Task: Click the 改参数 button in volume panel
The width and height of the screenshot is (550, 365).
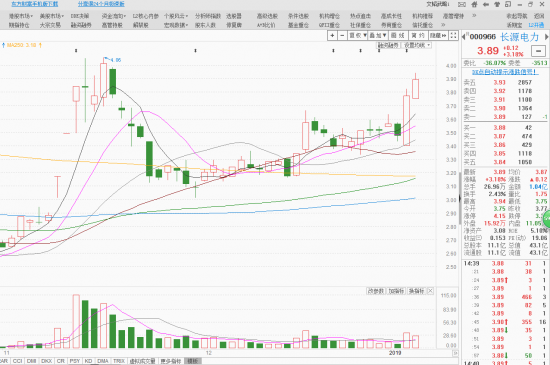Action: click(376, 291)
